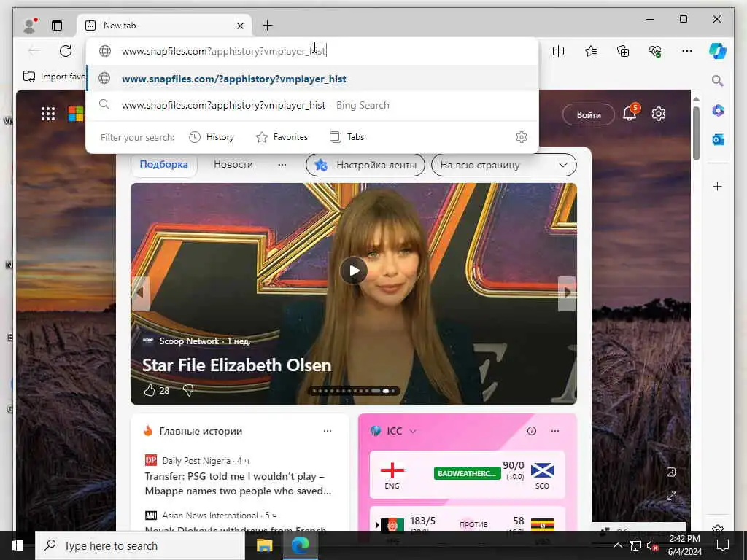747x560 pixels.
Task: Dislike the Elizabeth Olsen story
Action: click(x=188, y=391)
